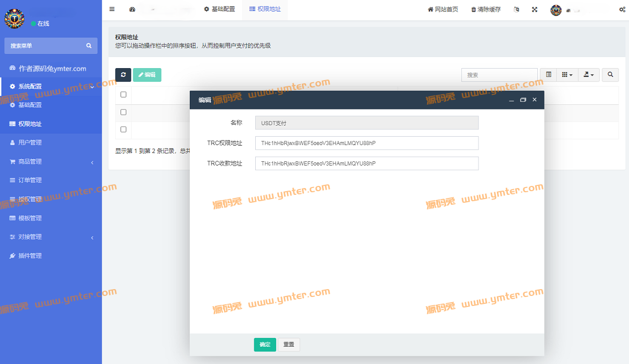629x364 pixels.
Task: Open language switch icon
Action: (x=517, y=9)
